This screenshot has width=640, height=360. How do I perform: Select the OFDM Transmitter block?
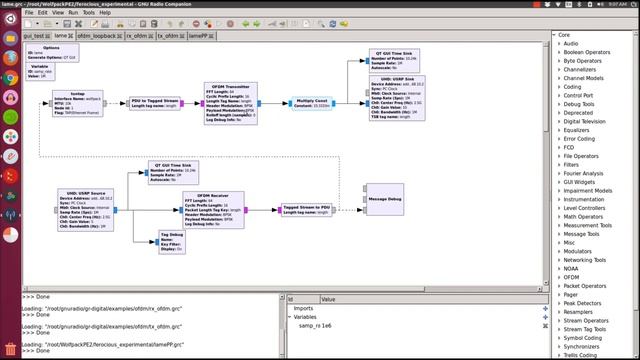point(231,103)
